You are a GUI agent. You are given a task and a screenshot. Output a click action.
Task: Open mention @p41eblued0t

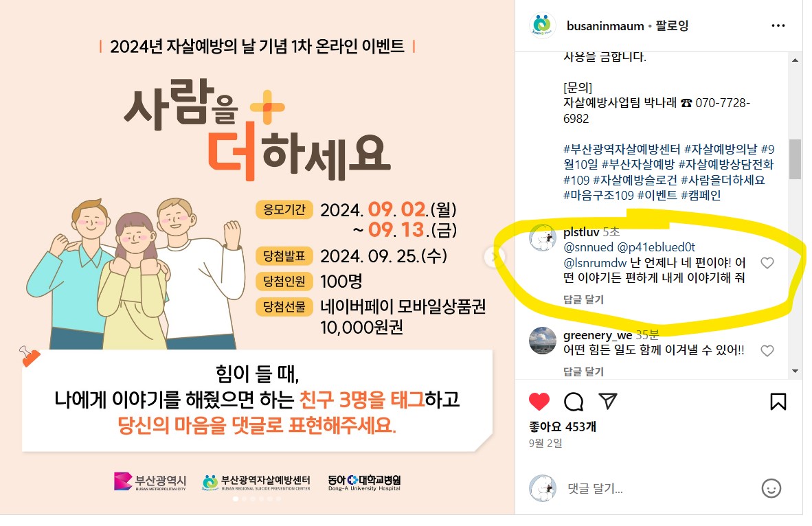(x=656, y=247)
